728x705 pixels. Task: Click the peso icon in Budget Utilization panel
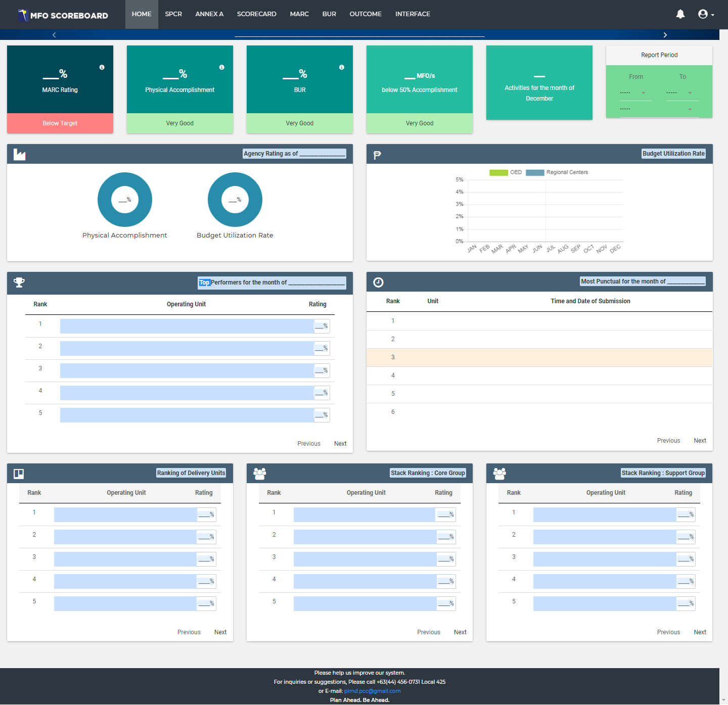click(x=377, y=155)
